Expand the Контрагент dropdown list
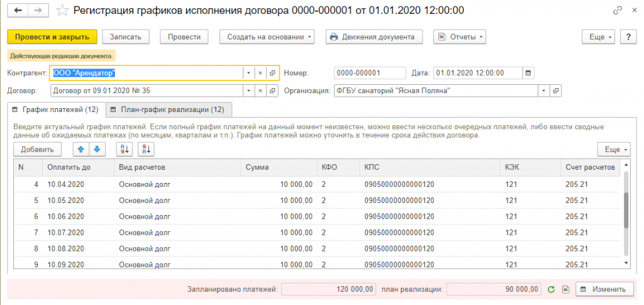644x305 pixels. [x=248, y=73]
